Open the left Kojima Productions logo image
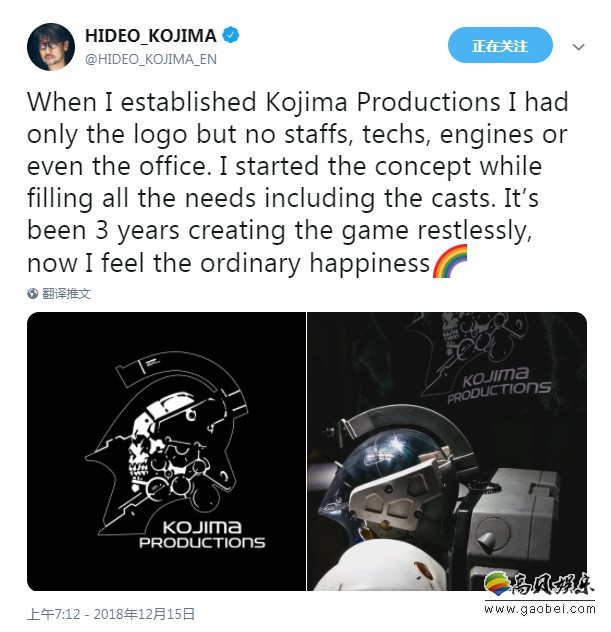Viewport: 611px width, 632px height. pyautogui.click(x=166, y=451)
